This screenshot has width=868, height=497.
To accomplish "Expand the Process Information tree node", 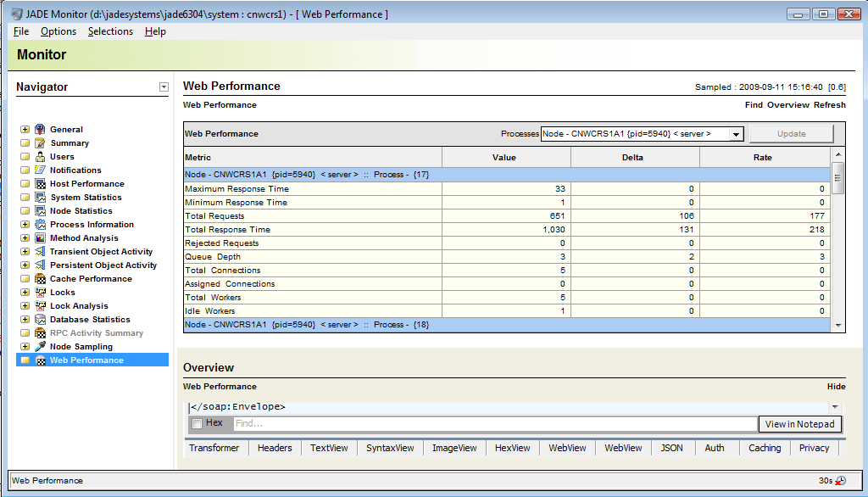I will tap(25, 225).
